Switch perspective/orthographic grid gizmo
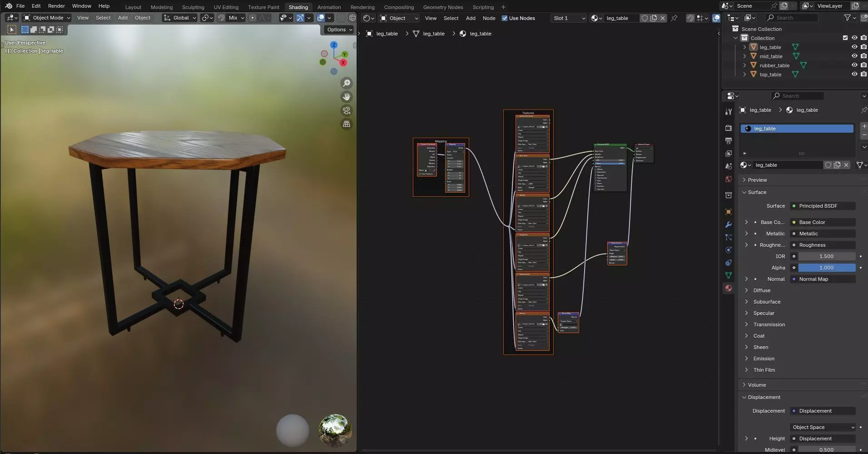 tap(347, 124)
